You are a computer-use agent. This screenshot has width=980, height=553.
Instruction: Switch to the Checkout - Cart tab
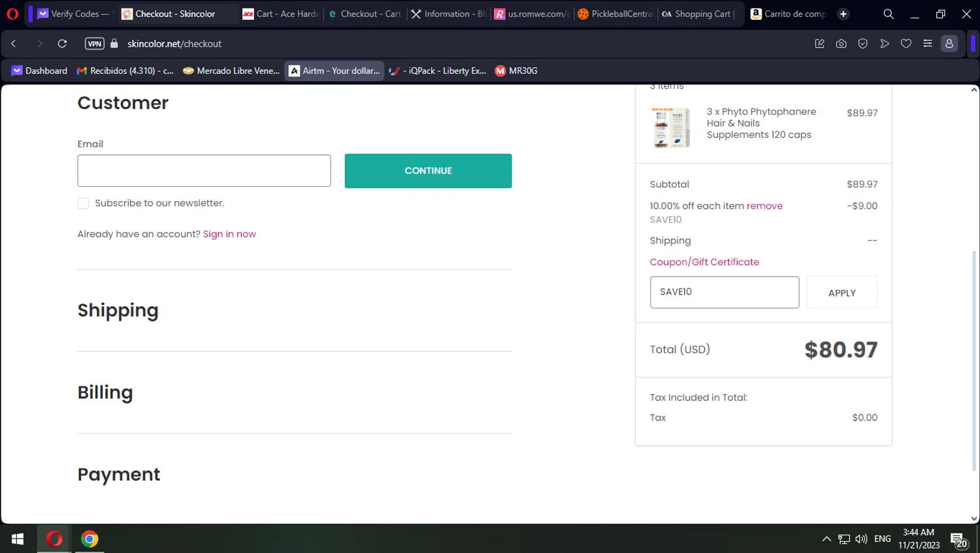[x=365, y=14]
